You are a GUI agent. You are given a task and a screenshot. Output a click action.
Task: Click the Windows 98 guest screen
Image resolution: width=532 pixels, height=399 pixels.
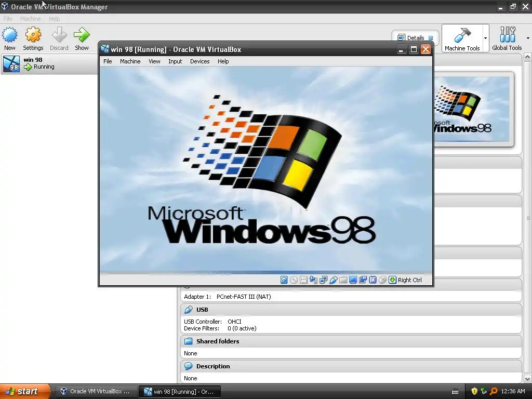[266, 170]
